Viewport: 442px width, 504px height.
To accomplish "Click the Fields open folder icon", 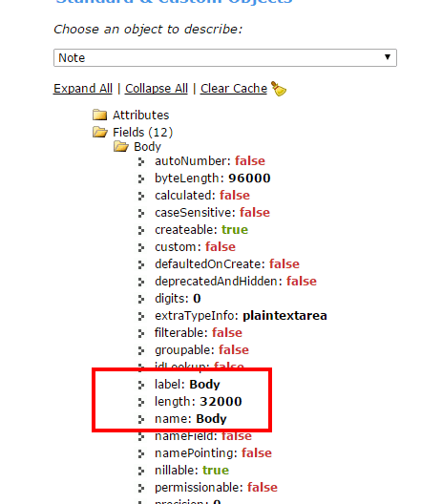I will coord(100,132).
